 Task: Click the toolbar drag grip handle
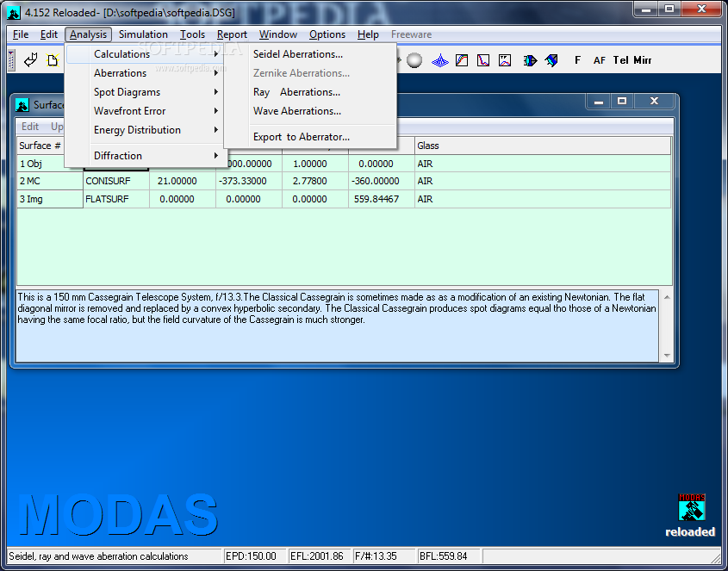[x=11, y=60]
